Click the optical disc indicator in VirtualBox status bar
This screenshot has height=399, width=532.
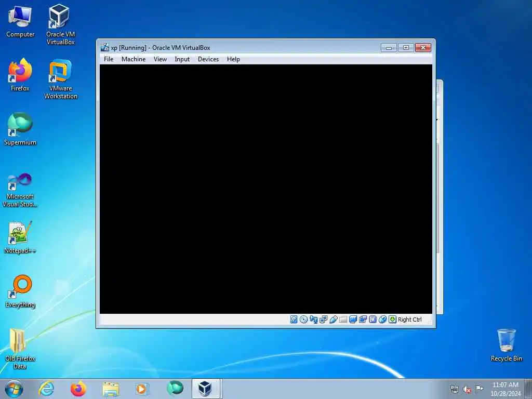pos(303,320)
